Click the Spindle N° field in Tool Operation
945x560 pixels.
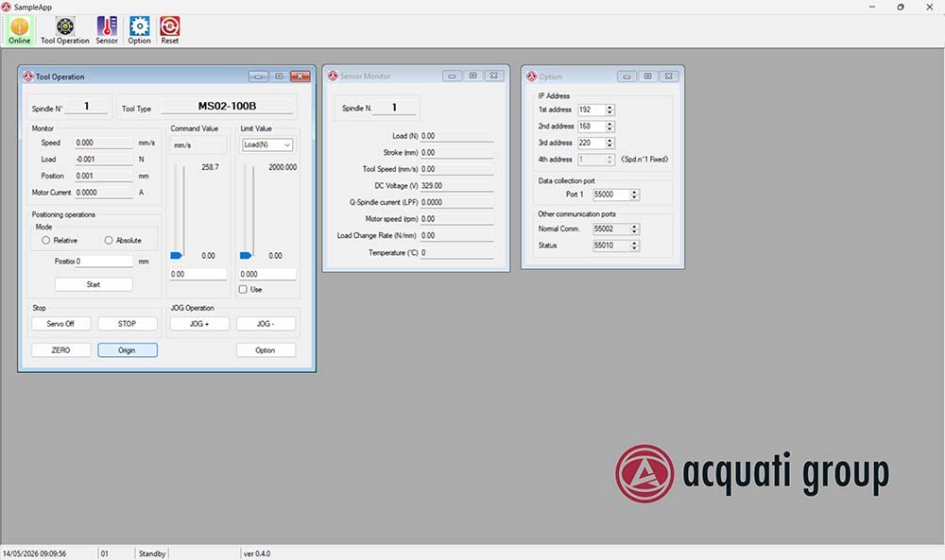tap(87, 107)
